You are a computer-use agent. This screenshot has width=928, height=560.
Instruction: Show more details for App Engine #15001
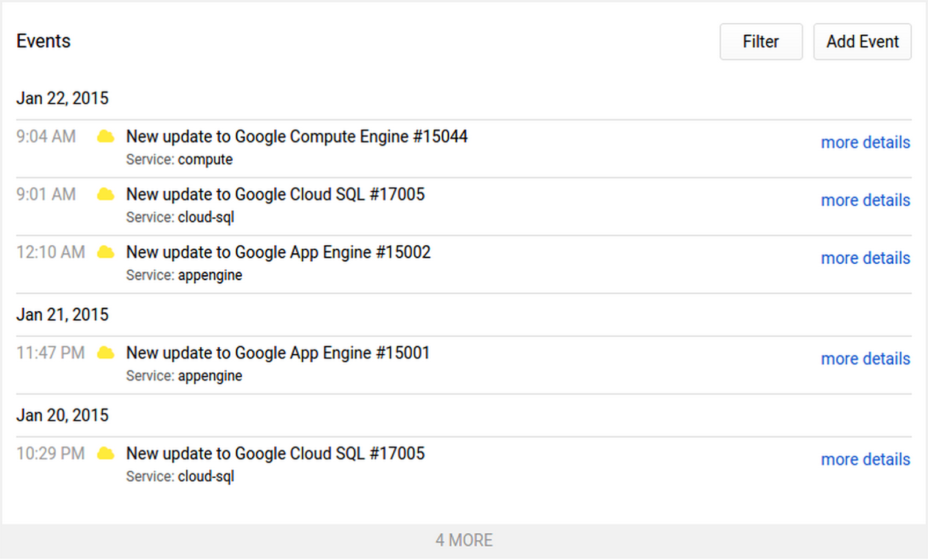coord(865,359)
